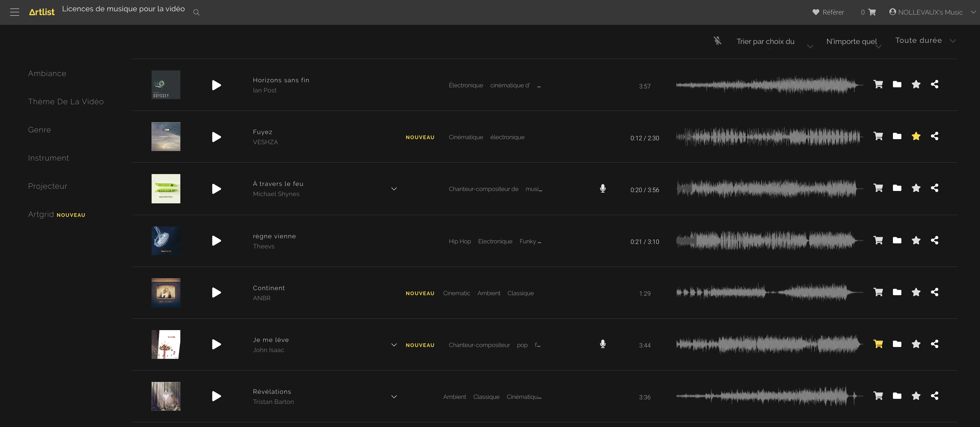Favorite règne vienne with the star
The image size is (980, 427).
click(x=916, y=240)
